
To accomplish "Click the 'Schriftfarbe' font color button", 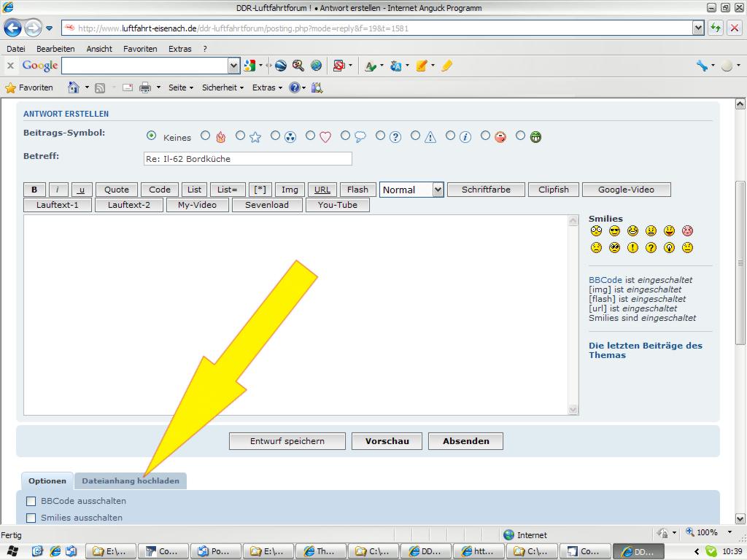I will [486, 190].
